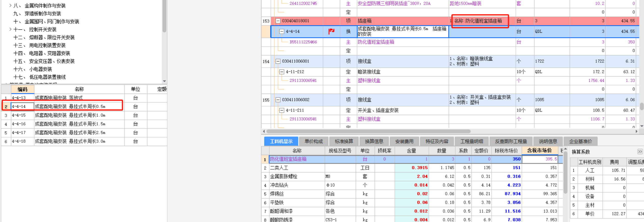644x222 pixels.
Task: Click the red flag icon on row 4-4-14
Action: 331,31
